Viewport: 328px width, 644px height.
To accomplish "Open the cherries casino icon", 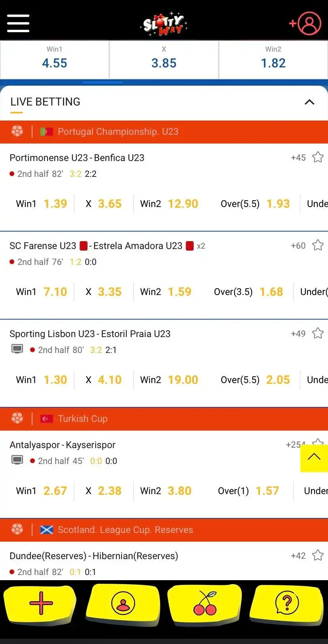I will 205,603.
